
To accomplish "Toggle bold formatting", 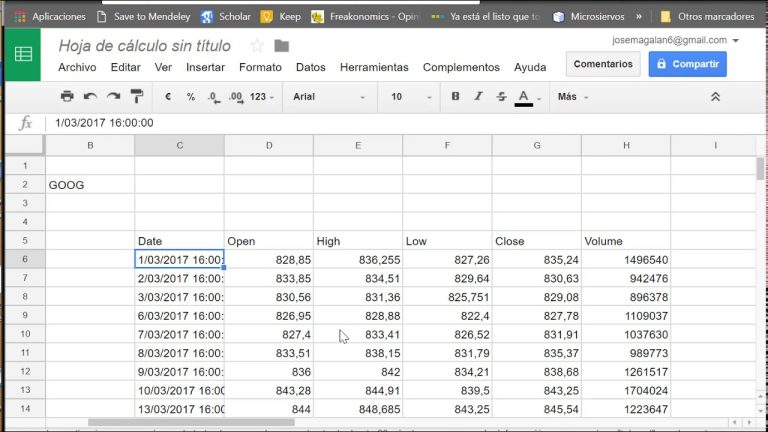I will [456, 96].
